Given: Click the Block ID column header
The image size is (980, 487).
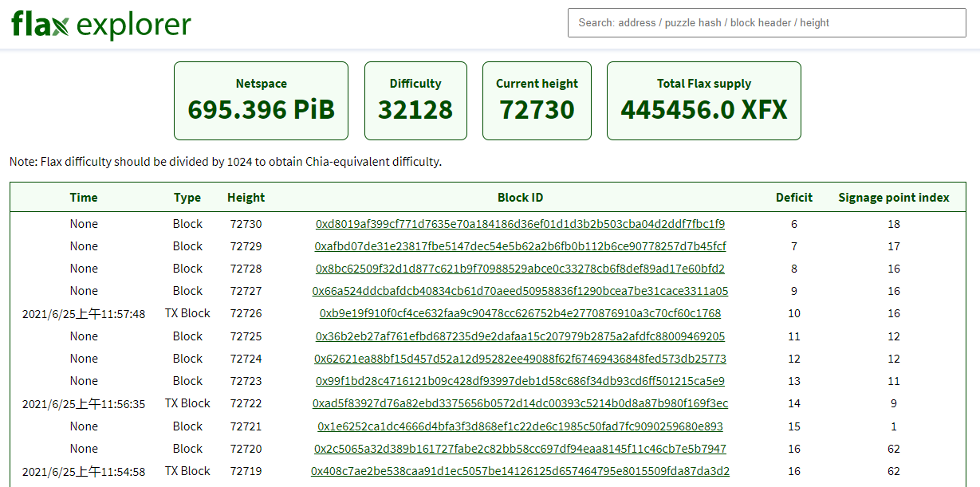Looking at the screenshot, I should (x=520, y=198).
